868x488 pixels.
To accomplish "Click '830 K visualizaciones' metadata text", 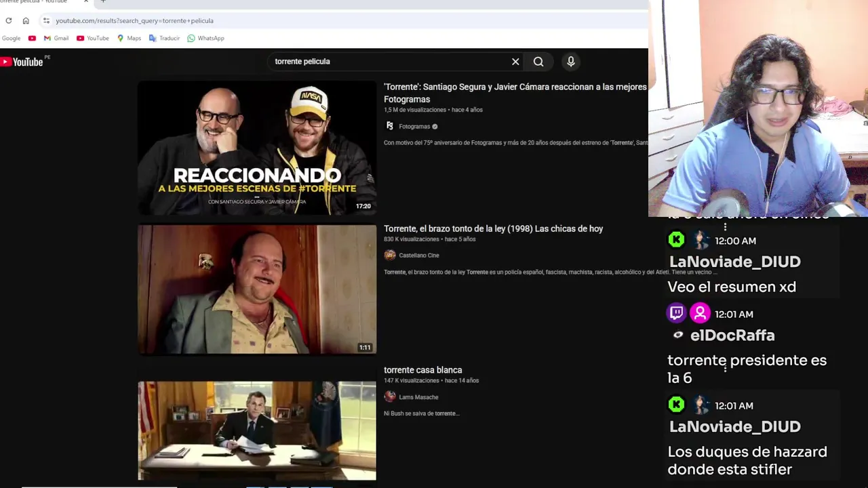I will [x=412, y=239].
